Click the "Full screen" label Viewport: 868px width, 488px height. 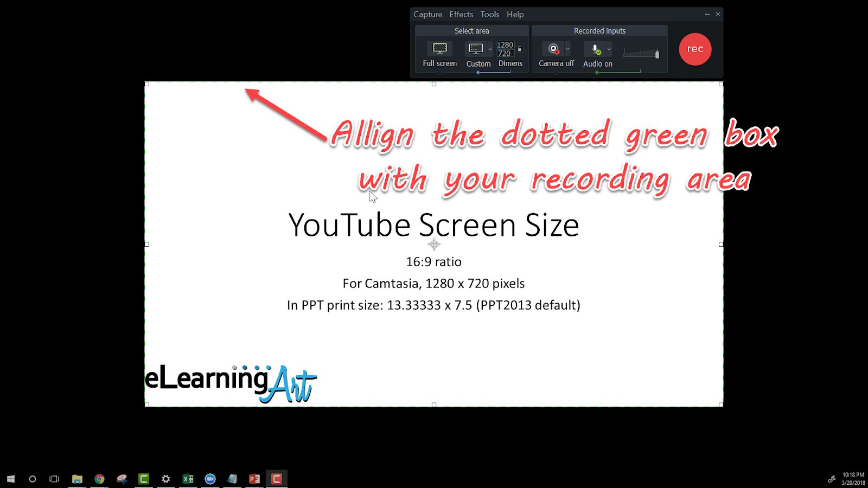[x=439, y=63]
